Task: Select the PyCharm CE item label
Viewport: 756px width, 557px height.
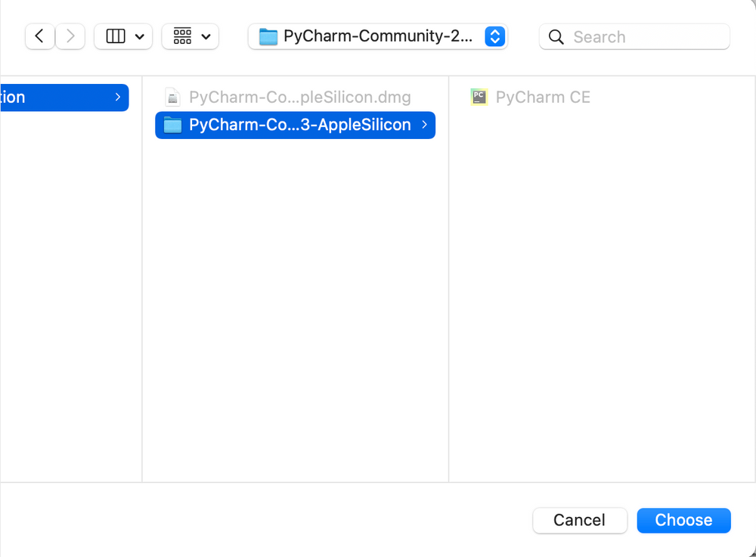Action: pyautogui.click(x=542, y=97)
